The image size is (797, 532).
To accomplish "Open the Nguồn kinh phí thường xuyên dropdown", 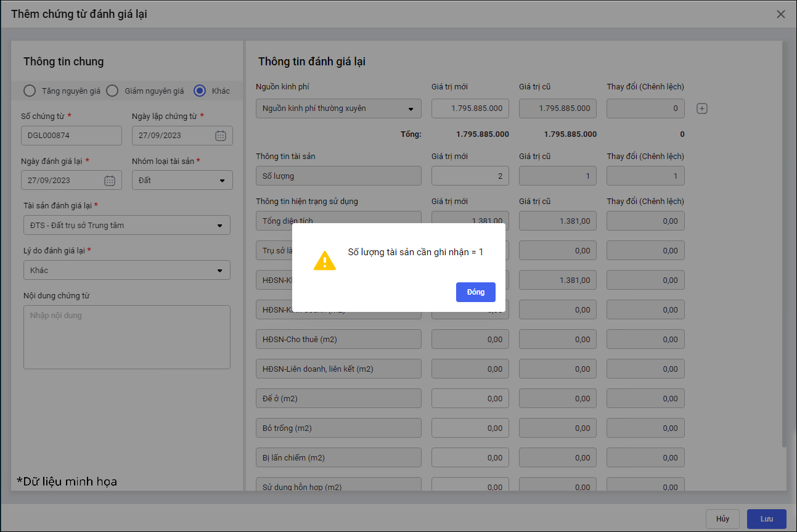I will pyautogui.click(x=411, y=109).
